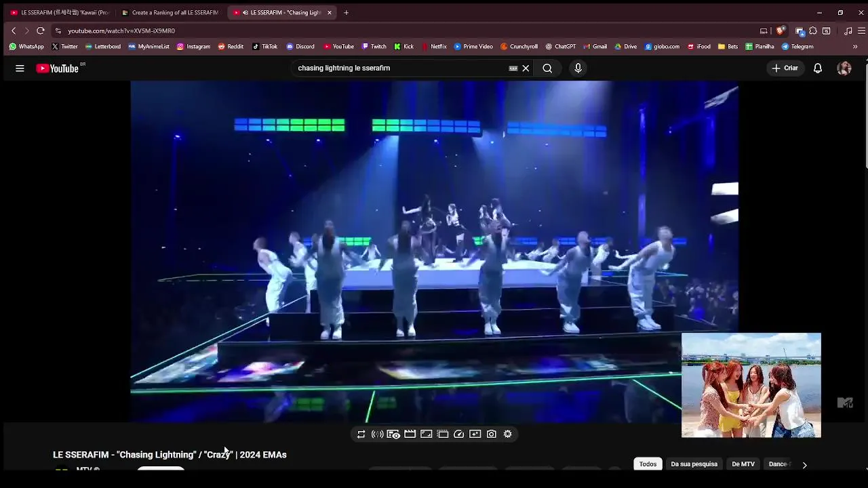
Task: Open the Instagram bookmark
Action: (193, 47)
